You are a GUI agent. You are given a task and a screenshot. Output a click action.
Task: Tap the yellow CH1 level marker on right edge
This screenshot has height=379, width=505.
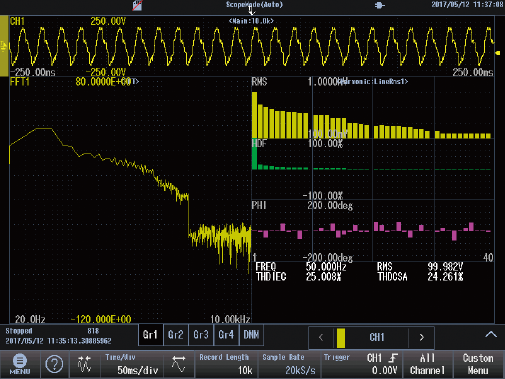(x=498, y=53)
